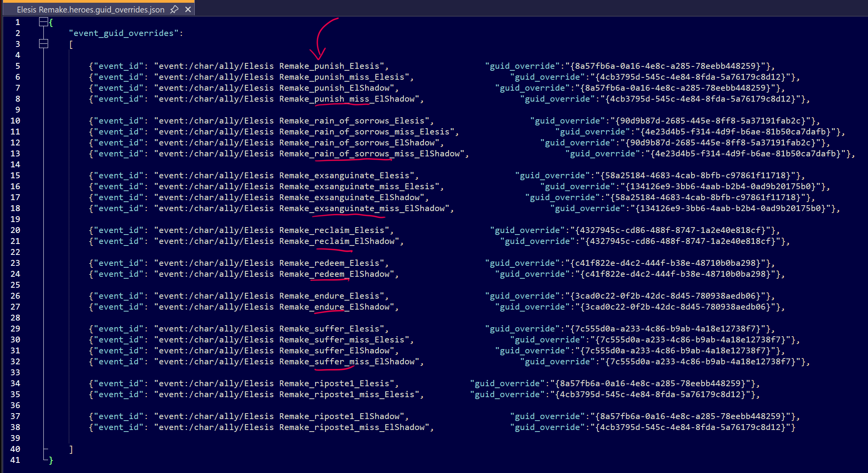This screenshot has width=868, height=473.
Task: Click line number 39 in the gutter
Action: point(15,438)
